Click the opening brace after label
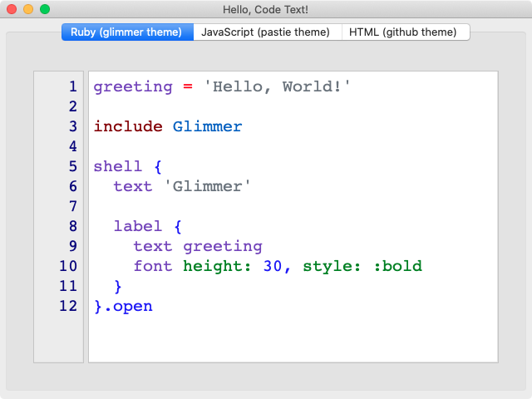This screenshot has width=532, height=399. coord(178,227)
